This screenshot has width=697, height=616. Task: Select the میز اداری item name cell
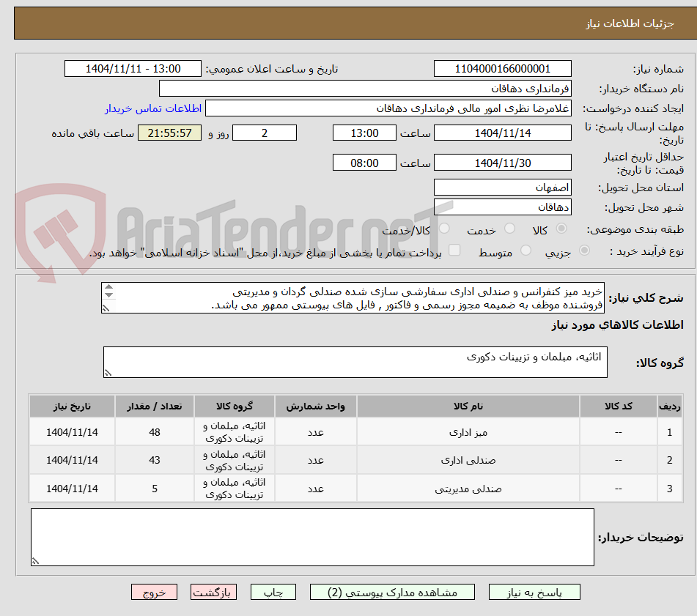coord(468,432)
